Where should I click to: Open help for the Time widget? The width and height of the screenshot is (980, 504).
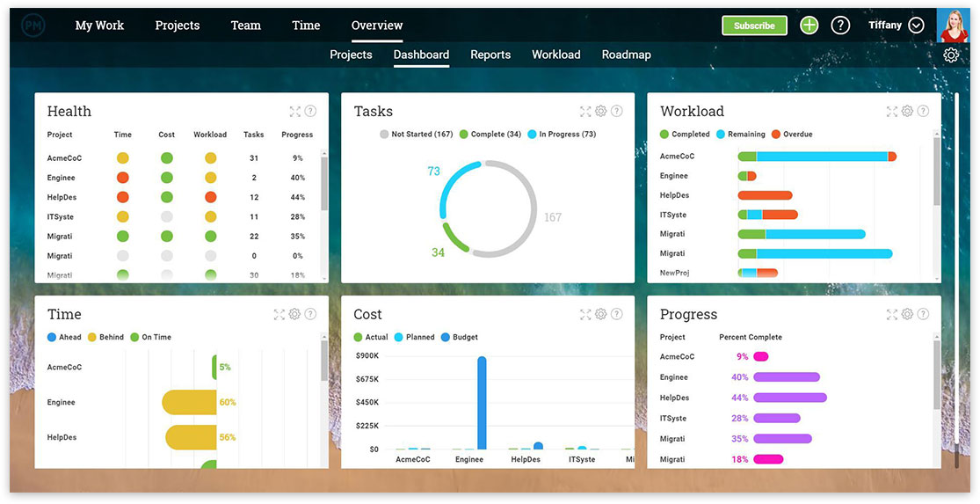click(310, 315)
